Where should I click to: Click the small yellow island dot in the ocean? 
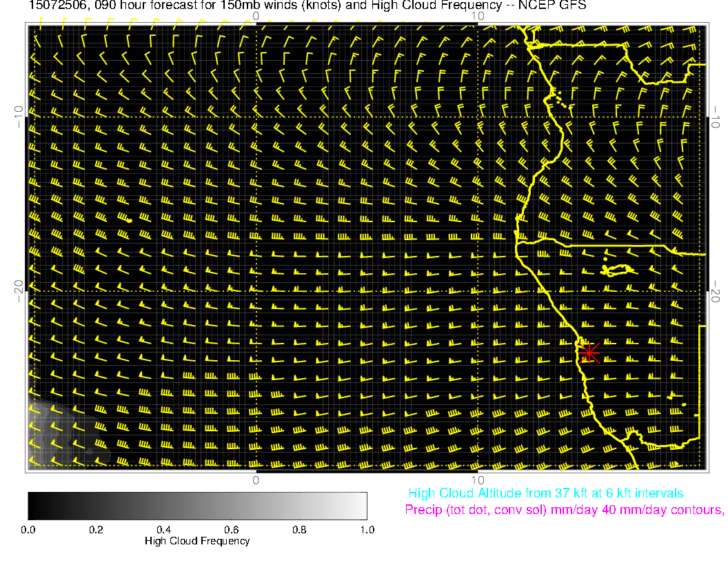[x=130, y=221]
